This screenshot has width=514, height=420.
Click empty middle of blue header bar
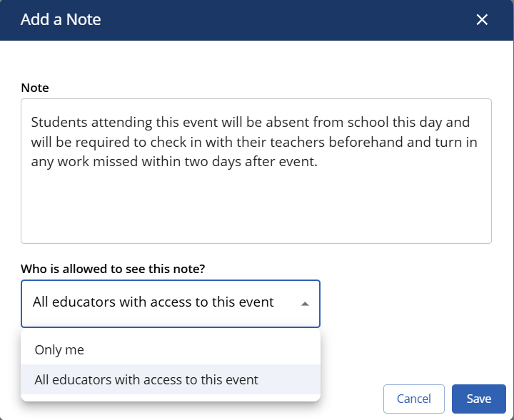[x=286, y=20]
